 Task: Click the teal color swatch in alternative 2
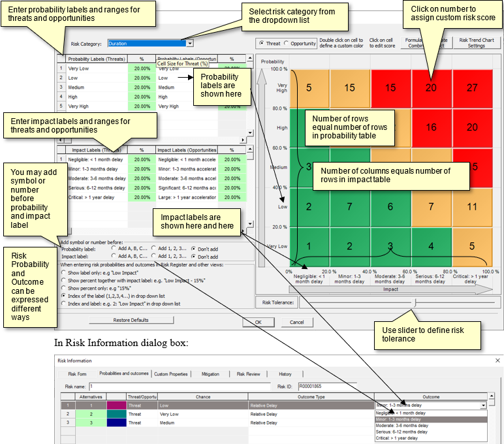point(116,414)
